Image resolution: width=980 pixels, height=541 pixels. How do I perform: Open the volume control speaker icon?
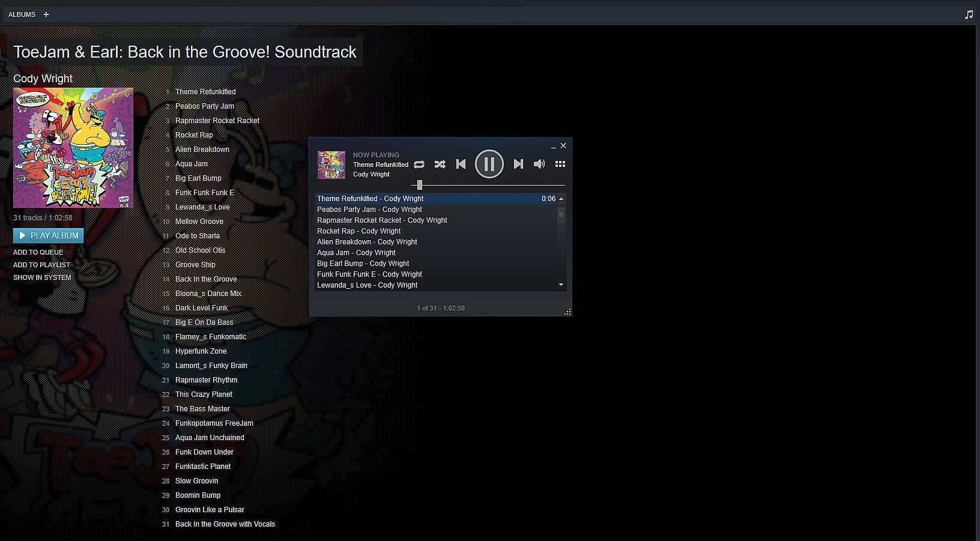[539, 164]
